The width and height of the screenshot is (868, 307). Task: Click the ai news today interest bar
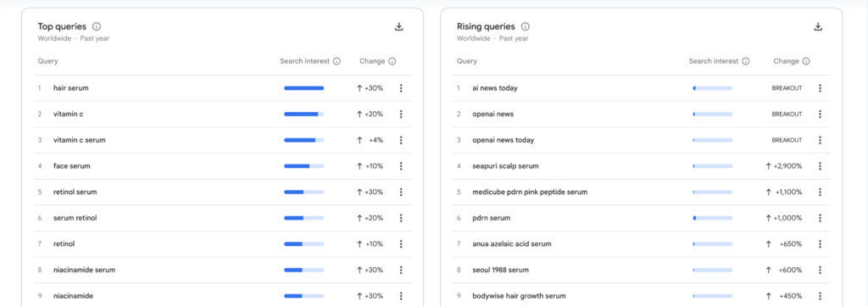[712, 88]
